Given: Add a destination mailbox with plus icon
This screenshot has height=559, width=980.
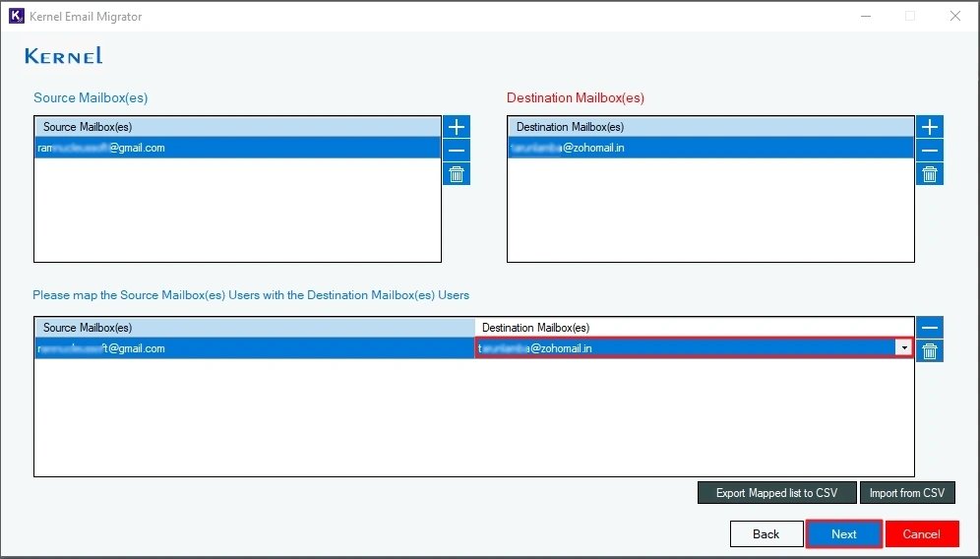Looking at the screenshot, I should [930, 127].
